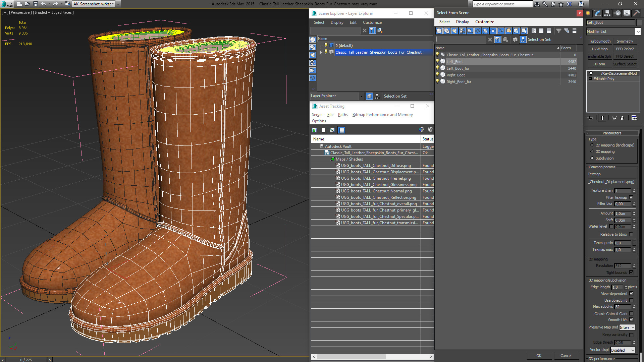Toggle View-dependent checkbox
The height and width of the screenshot is (362, 644).
[x=631, y=294]
